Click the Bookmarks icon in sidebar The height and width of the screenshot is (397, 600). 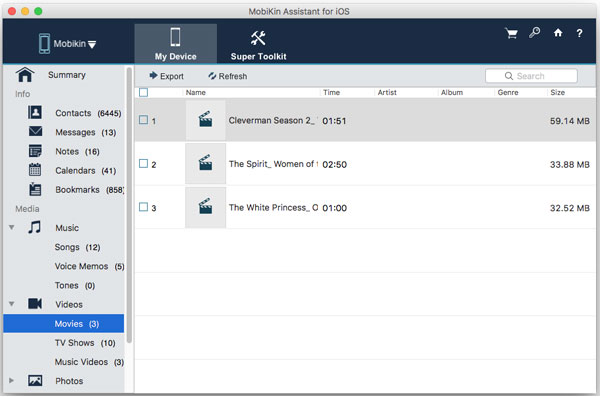[x=35, y=189]
